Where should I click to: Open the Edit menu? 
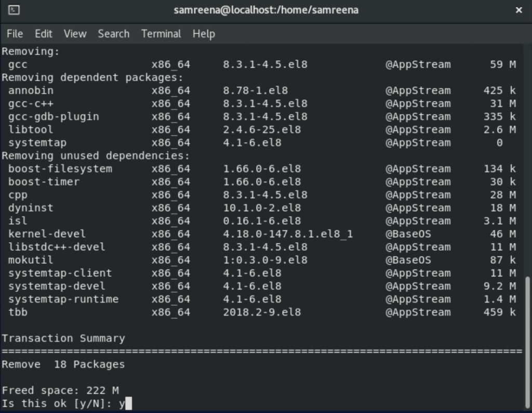tap(44, 34)
